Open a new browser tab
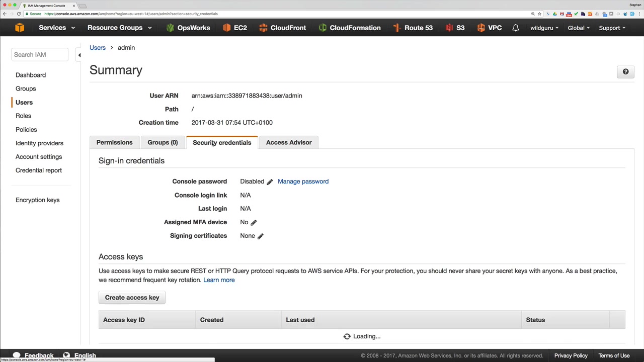The image size is (644, 362). click(83, 6)
